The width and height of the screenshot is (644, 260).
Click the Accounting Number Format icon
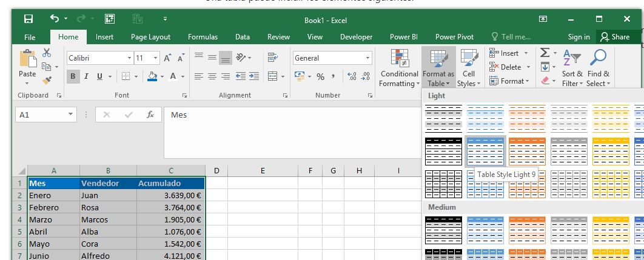pyautogui.click(x=300, y=76)
